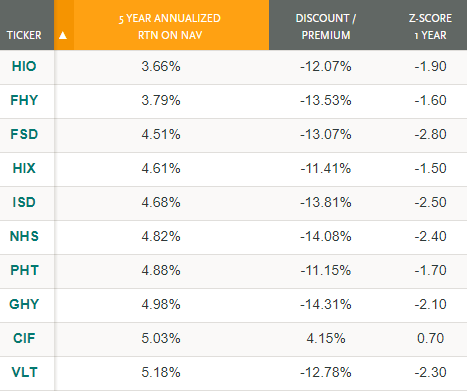Sort by 5 Year Annualized RTN on NAV

point(170,26)
